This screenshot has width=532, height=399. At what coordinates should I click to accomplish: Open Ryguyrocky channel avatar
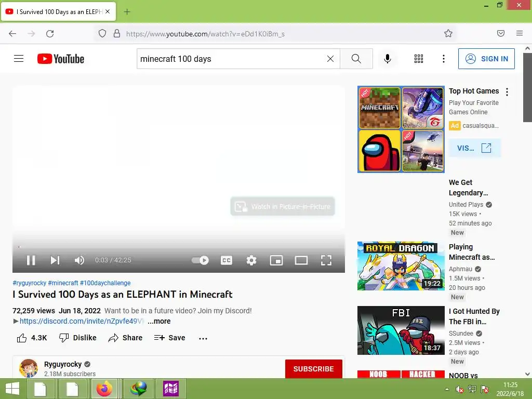point(29,368)
